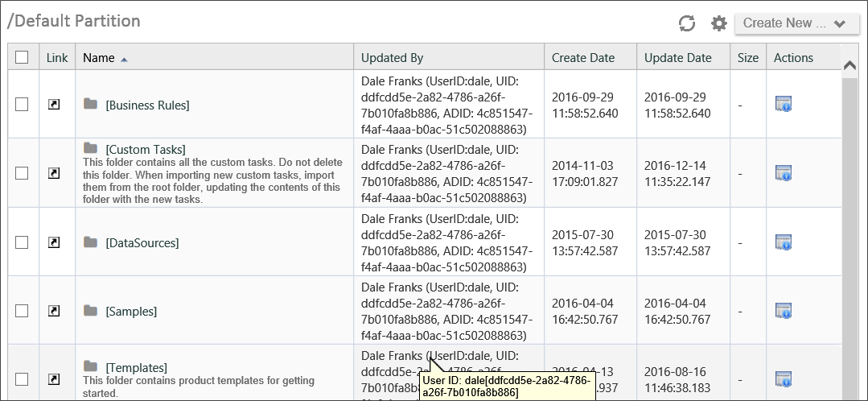Sort by the Create Date column header
868x401 pixels.
[x=583, y=58]
